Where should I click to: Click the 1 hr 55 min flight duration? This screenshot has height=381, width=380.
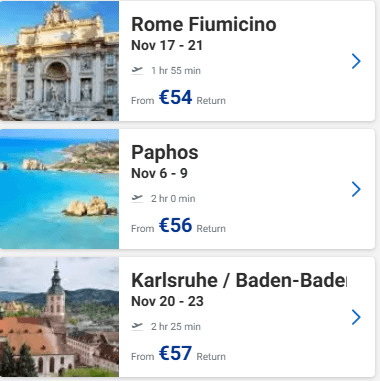pos(176,71)
